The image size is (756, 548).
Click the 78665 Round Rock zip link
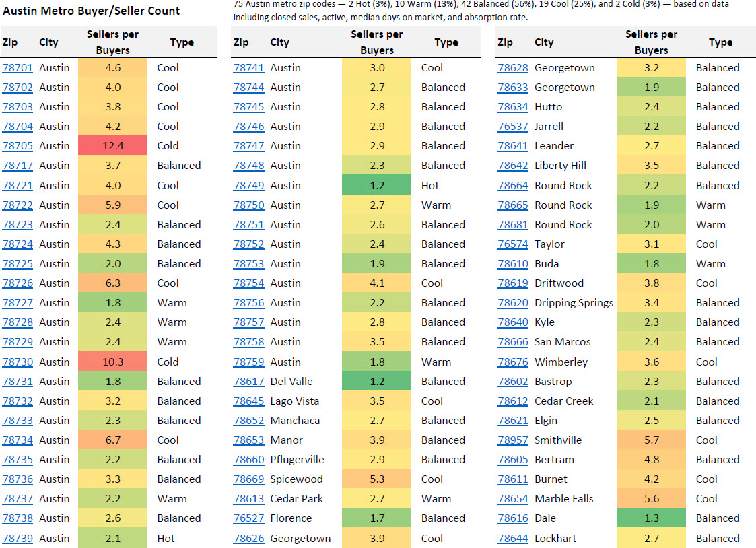512,205
